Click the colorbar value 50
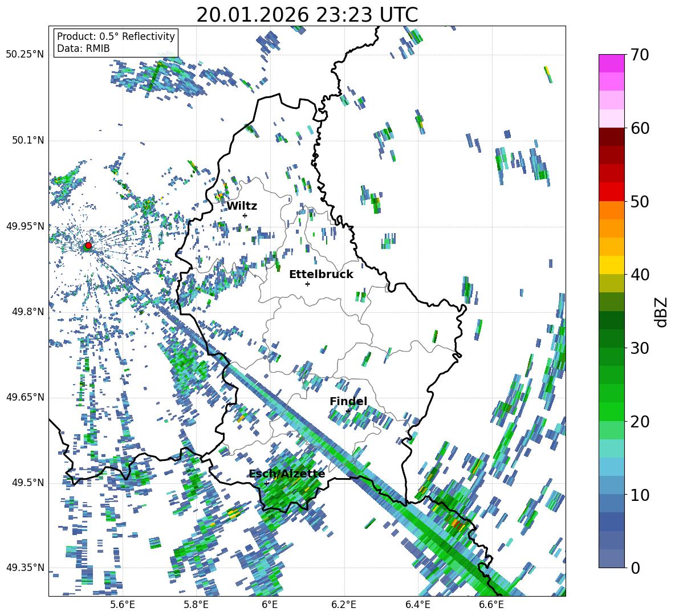This screenshot has width=675, height=616. tap(640, 201)
